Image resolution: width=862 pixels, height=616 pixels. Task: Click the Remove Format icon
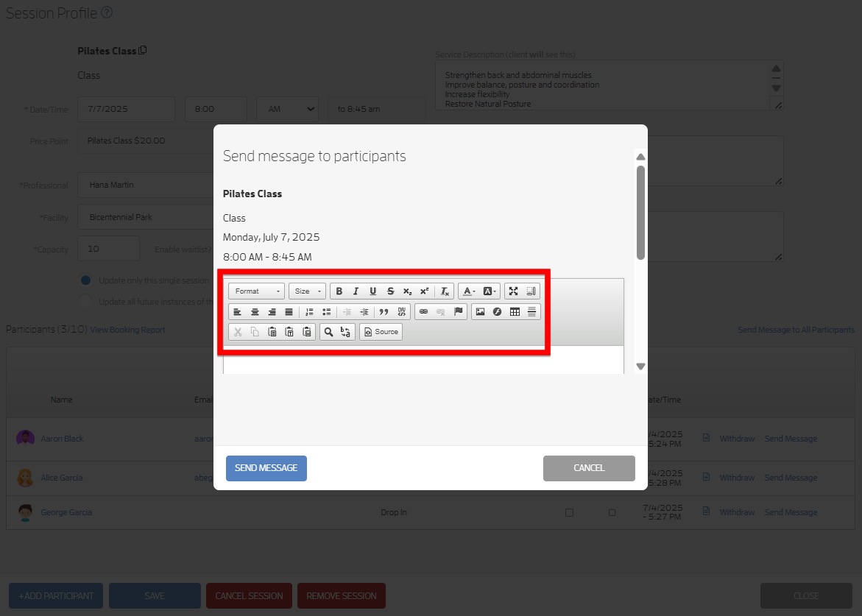[x=445, y=291]
